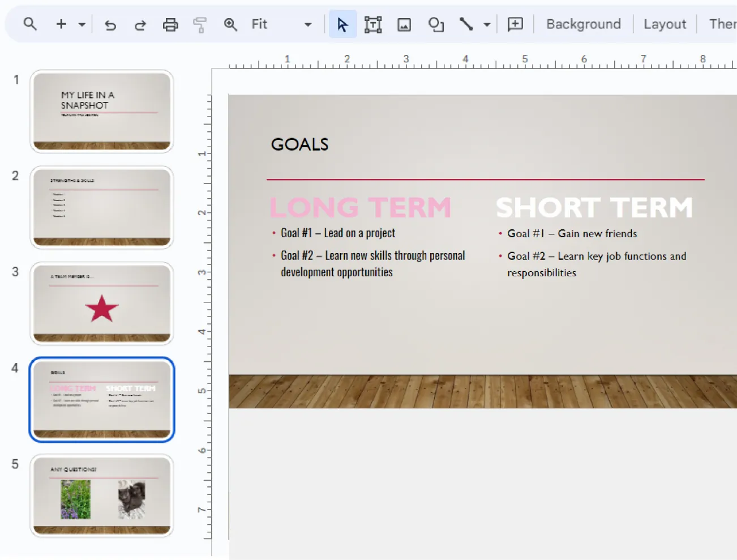The height and width of the screenshot is (560, 737).
Task: Open slide 5 with Any Questions
Action: pos(102,495)
